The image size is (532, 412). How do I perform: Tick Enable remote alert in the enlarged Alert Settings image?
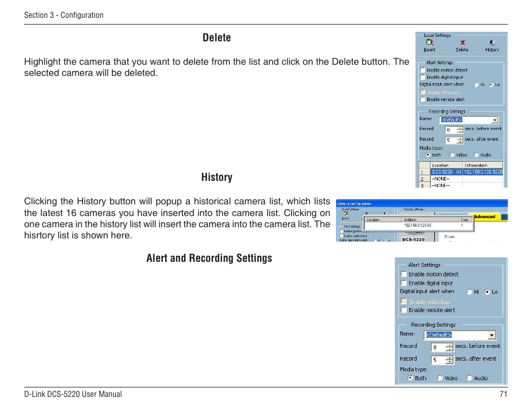[403, 310]
